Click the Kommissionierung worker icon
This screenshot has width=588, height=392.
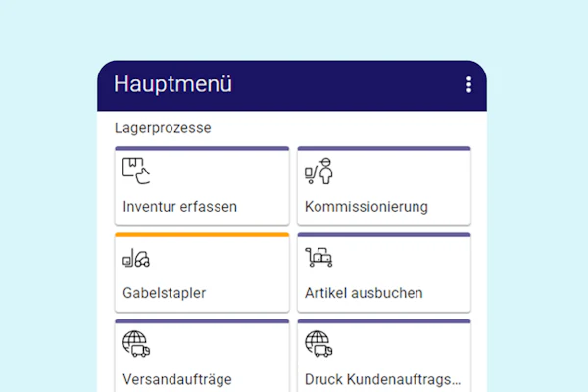[318, 171]
